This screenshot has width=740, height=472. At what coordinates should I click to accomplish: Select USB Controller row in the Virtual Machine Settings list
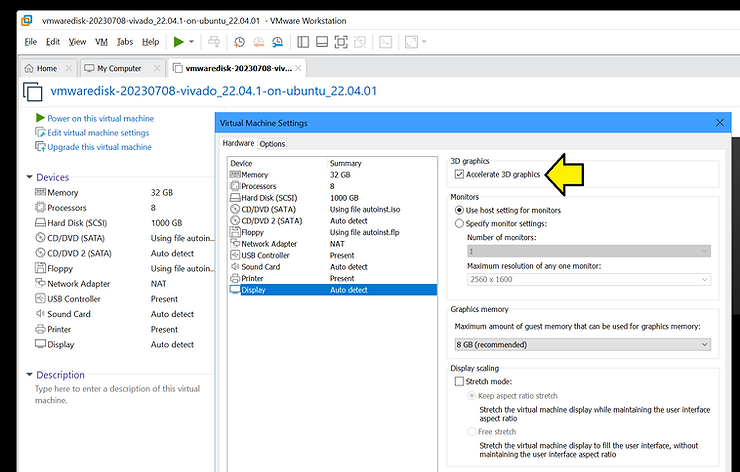coord(332,255)
